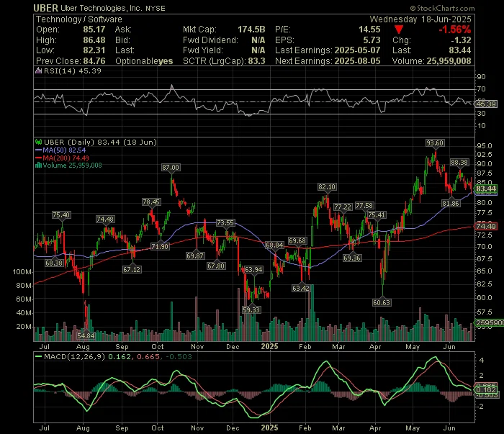Image resolution: width=504 pixels, height=434 pixels.
Task: Click the 82.10 February high label
Action: pyautogui.click(x=327, y=187)
